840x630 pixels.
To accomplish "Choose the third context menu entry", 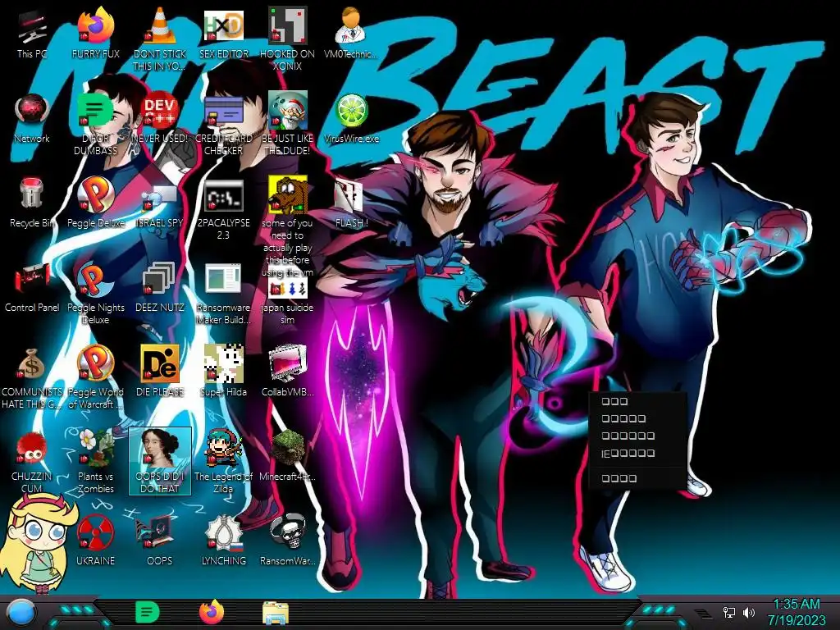I will point(637,436).
